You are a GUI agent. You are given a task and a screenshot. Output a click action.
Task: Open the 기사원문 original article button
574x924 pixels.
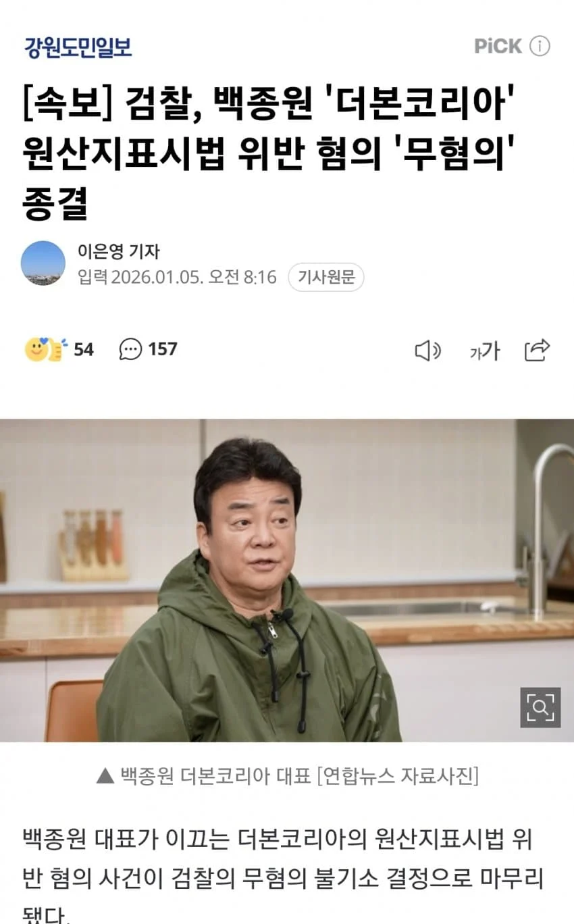click(326, 277)
